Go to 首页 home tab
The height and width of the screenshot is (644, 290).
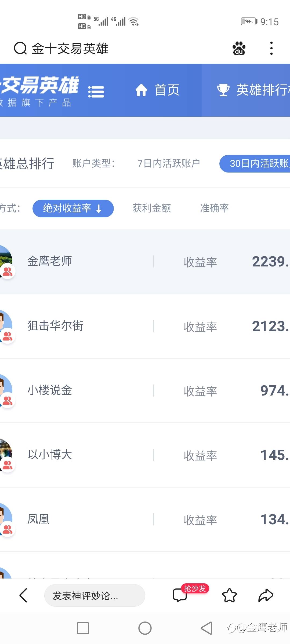(x=158, y=90)
